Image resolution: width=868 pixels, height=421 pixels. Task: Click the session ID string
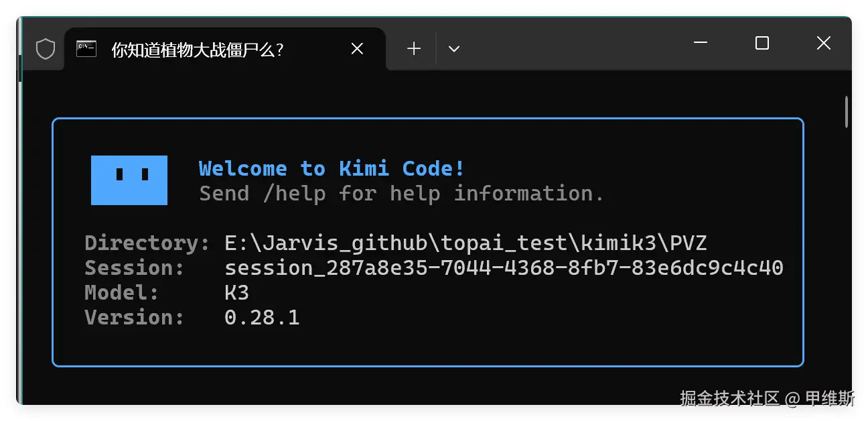504,268
